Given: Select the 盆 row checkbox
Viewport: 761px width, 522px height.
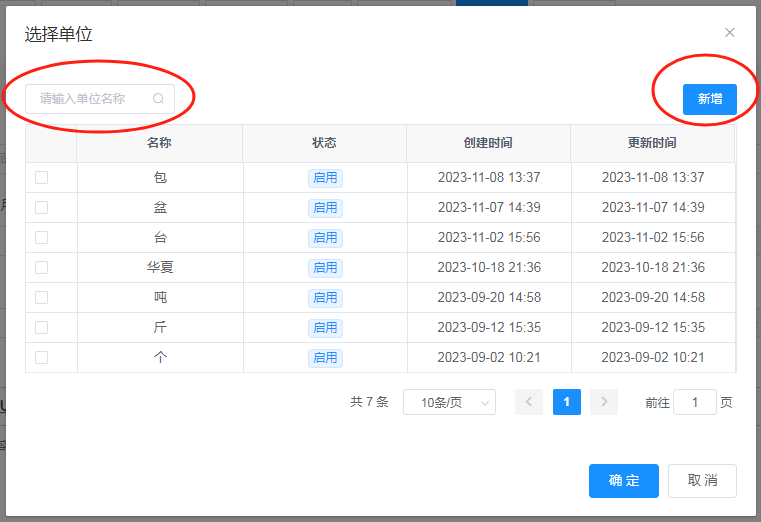Looking at the screenshot, I should pyautogui.click(x=42, y=208).
